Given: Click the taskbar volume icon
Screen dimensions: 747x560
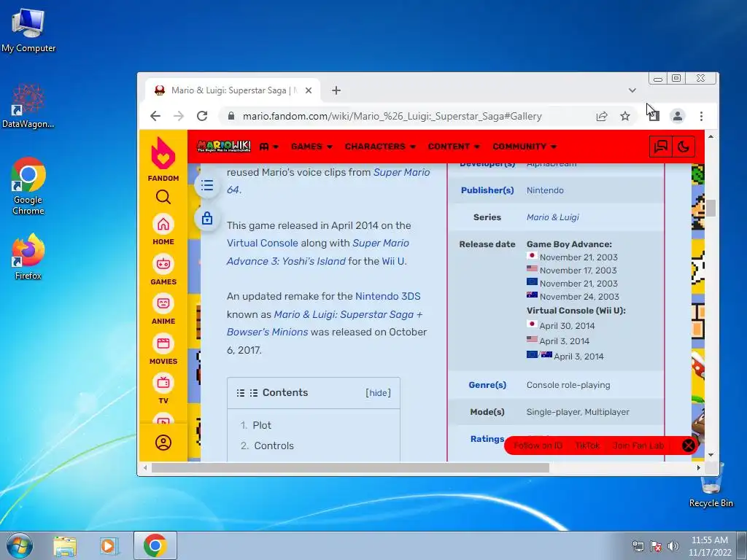Looking at the screenshot, I should 673,546.
